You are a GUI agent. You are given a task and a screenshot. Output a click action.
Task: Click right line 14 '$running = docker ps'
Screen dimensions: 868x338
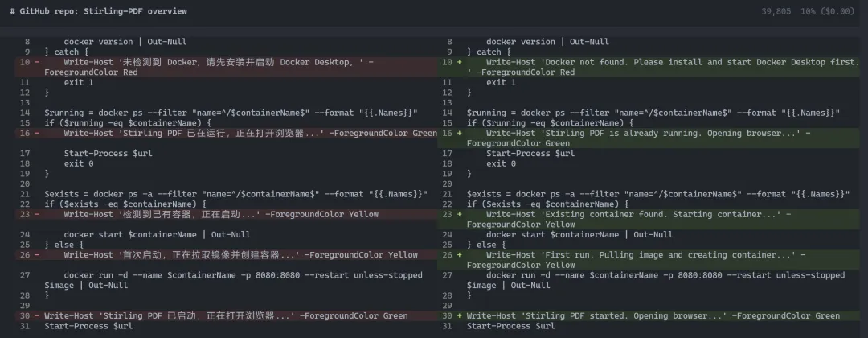(653, 113)
